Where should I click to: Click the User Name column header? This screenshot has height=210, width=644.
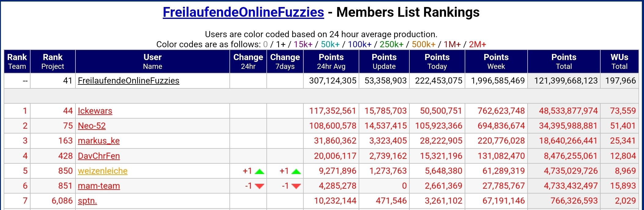(x=152, y=61)
